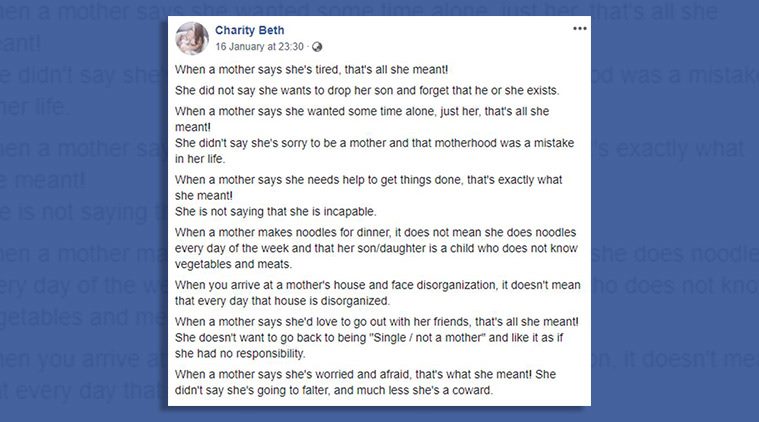Image resolution: width=759 pixels, height=422 pixels.
Task: Select "She is not saying that she is incapable"
Action: point(275,212)
